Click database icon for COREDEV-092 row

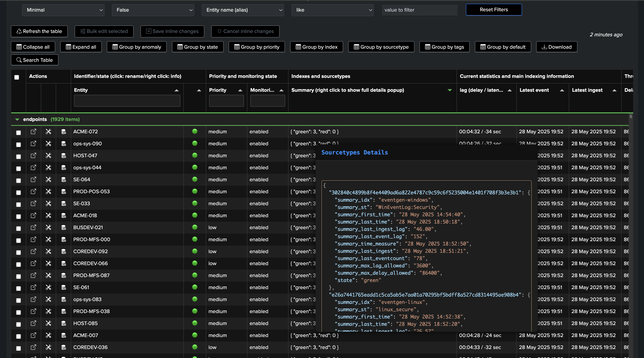coord(63,251)
